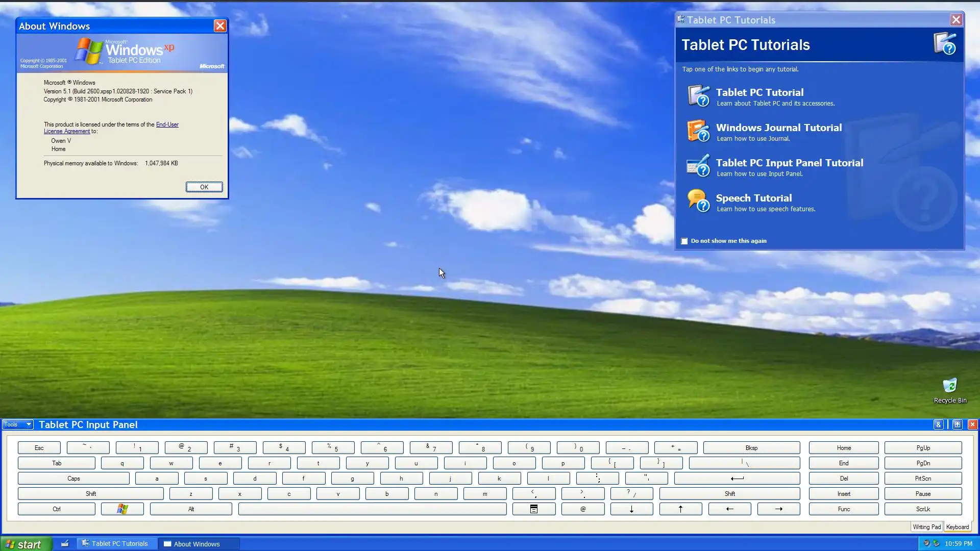
Task: Open the End-User License Agreement link
Action: (167, 124)
